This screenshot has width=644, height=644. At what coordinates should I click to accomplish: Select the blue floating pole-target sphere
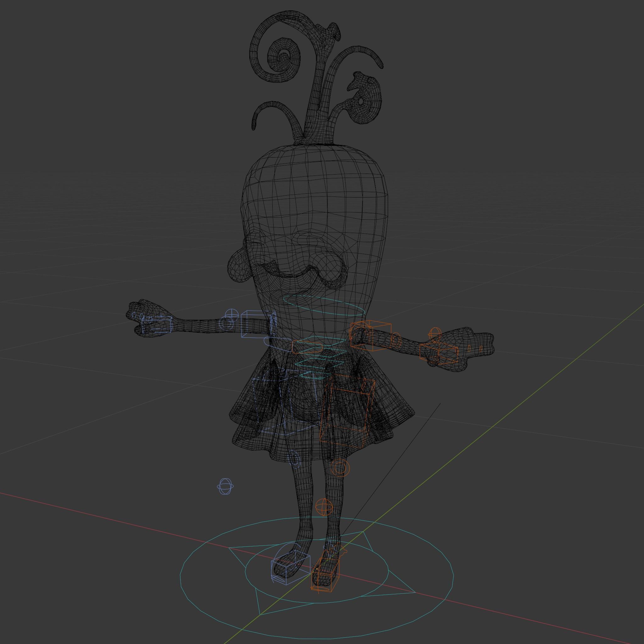225,486
